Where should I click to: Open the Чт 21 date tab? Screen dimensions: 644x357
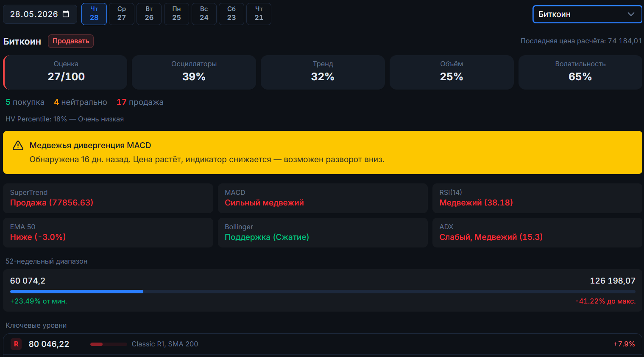pos(259,14)
